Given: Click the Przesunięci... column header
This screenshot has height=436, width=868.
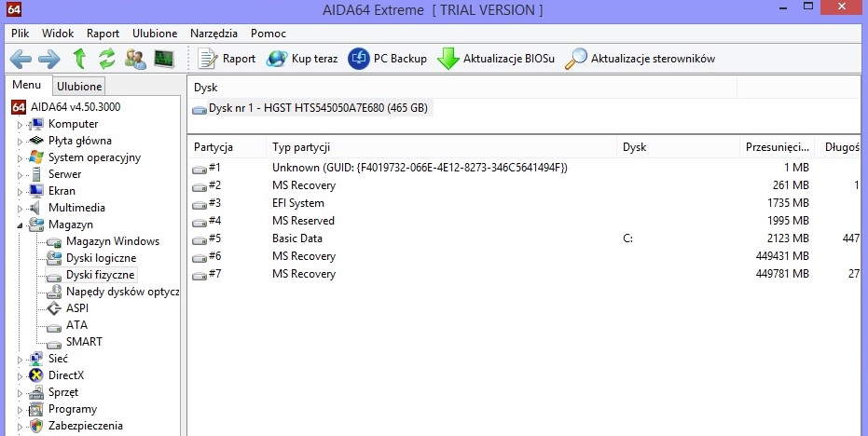Looking at the screenshot, I should [x=778, y=148].
